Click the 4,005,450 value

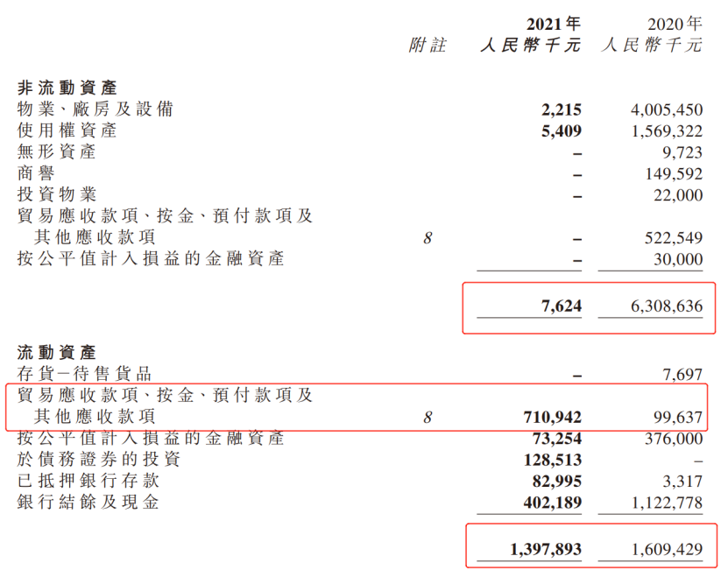pos(666,109)
